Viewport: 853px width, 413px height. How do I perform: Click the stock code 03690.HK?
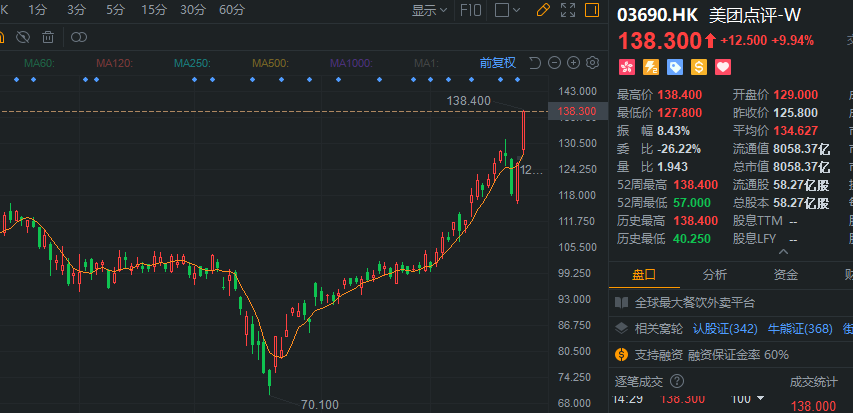click(657, 15)
